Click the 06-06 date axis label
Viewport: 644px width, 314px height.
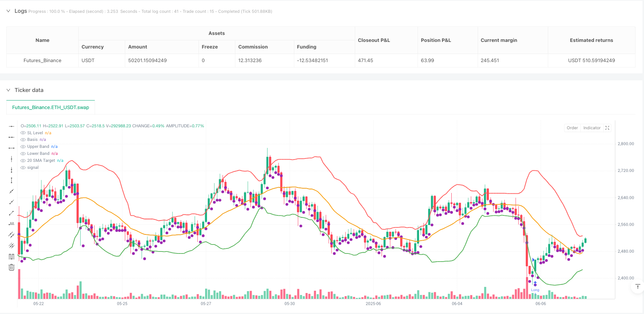tap(540, 304)
